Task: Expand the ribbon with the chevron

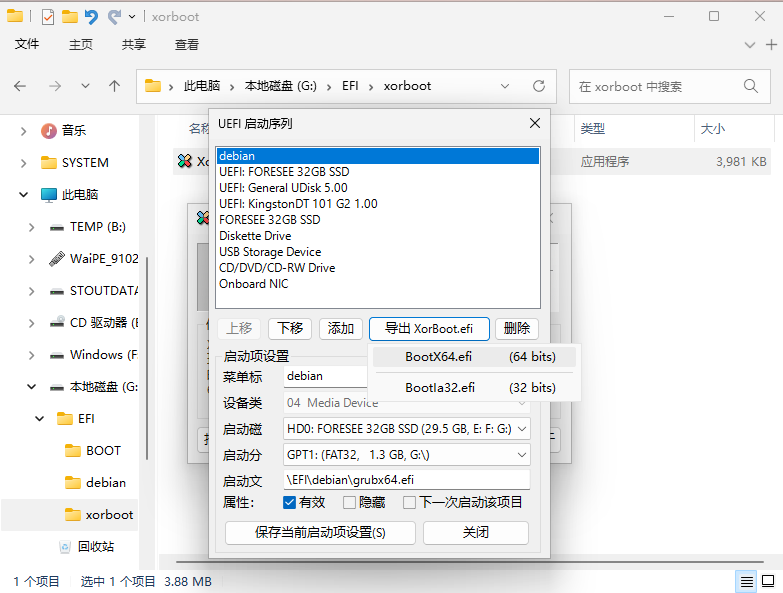Action: pyautogui.click(x=750, y=45)
